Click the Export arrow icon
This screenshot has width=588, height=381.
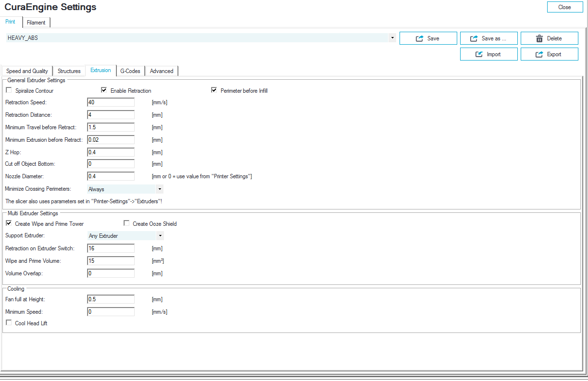click(x=540, y=54)
